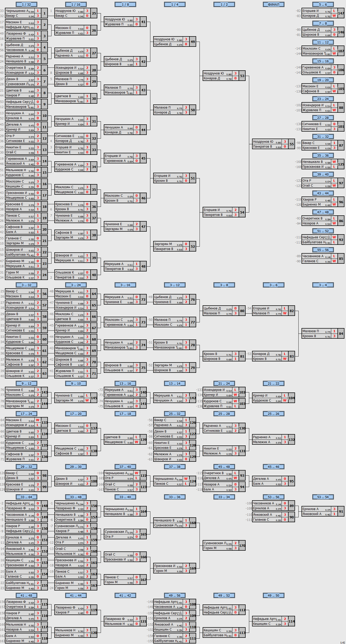Open the 5 .. 6 placement header
The width and height of the screenshot is (346, 644).
click(x=323, y=4)
